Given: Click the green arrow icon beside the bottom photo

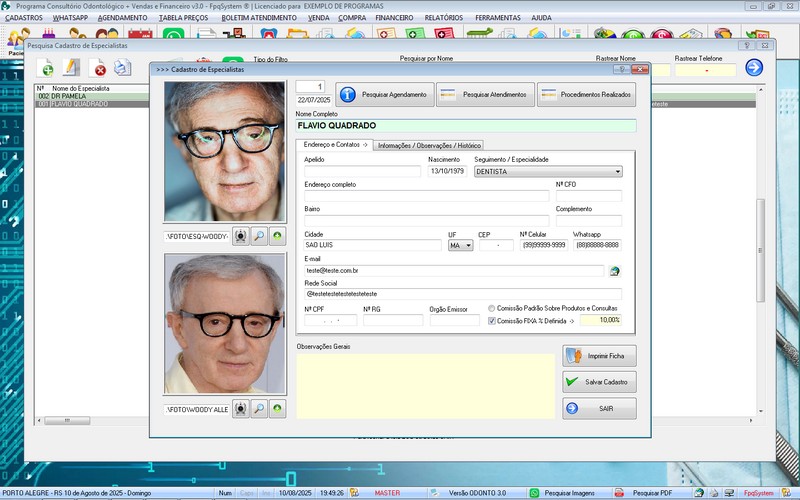Looking at the screenshot, I should coord(277,409).
